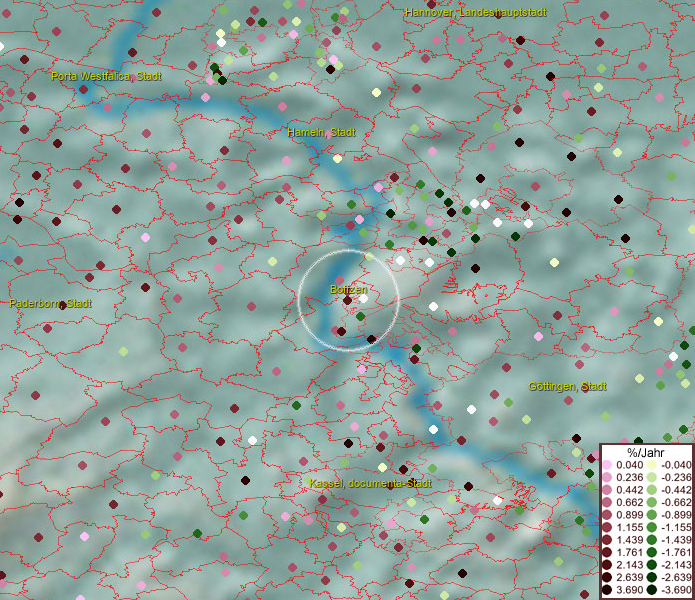Choose the -3.690 darkest green legend swatch
Viewport: 695px width, 600px height.
click(651, 590)
